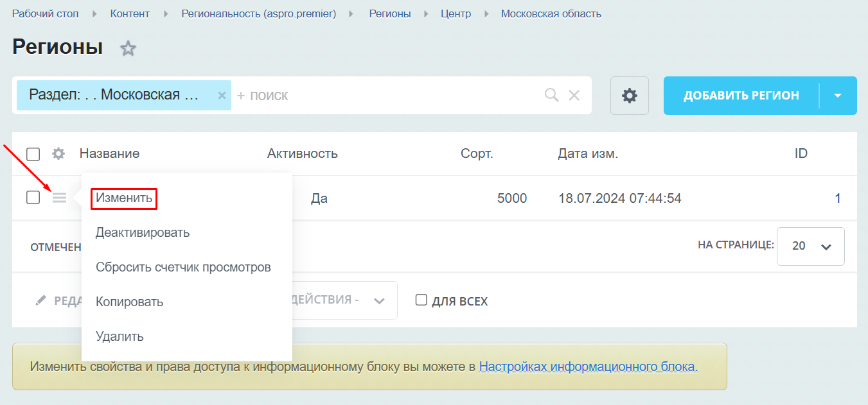Focus the поиск input field

385,96
